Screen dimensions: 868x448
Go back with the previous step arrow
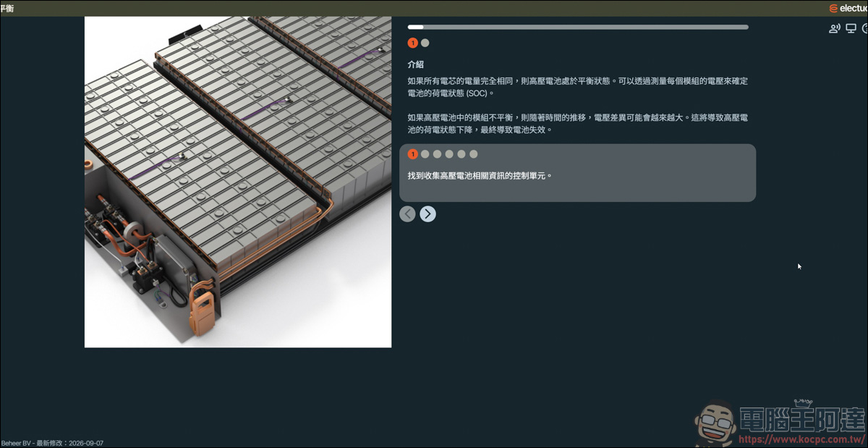click(407, 214)
